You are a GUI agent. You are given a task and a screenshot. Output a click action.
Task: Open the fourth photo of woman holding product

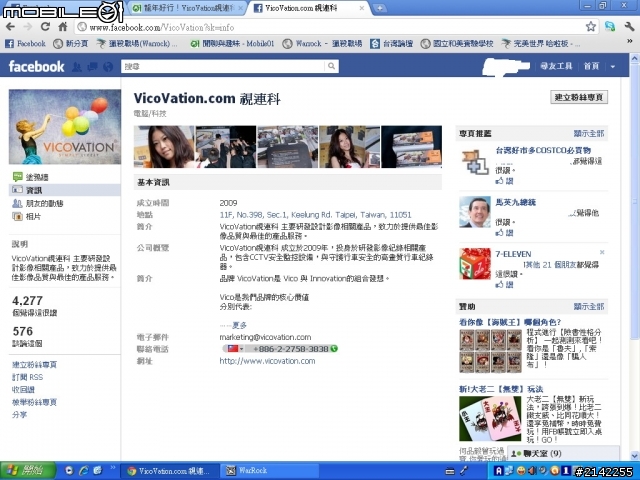click(349, 147)
